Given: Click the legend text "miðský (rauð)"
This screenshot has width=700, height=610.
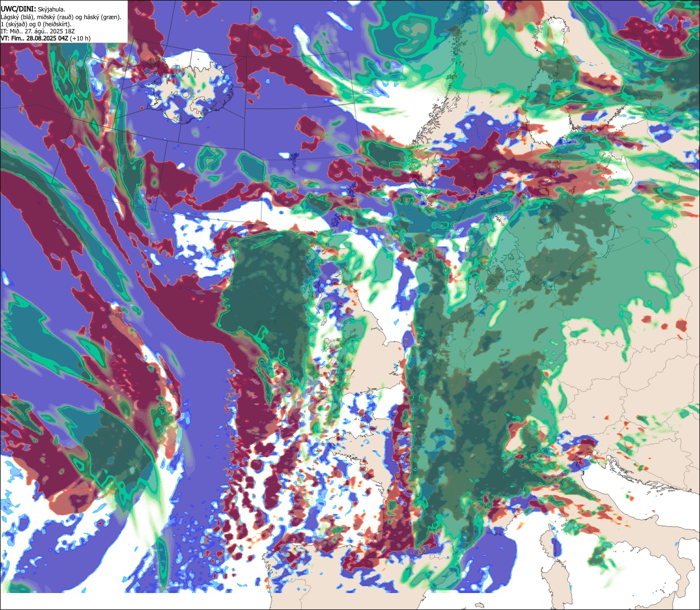Looking at the screenshot, I should pos(55,17).
